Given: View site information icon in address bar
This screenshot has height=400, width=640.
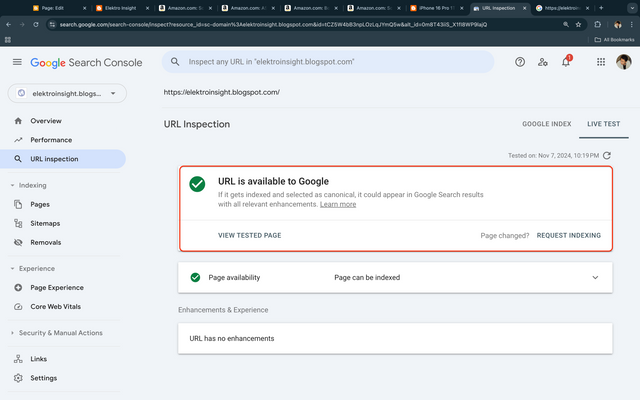Looking at the screenshot, I should tap(52, 24).
